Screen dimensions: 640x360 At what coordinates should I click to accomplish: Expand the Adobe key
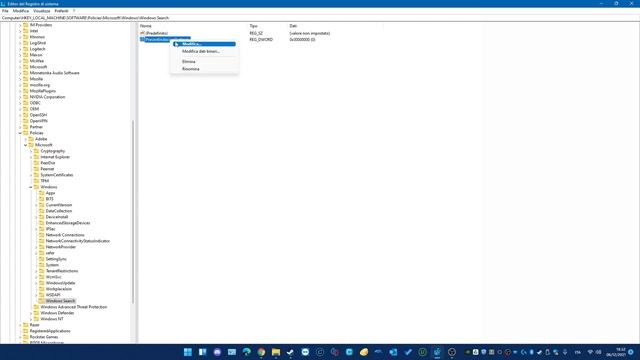click(x=25, y=139)
